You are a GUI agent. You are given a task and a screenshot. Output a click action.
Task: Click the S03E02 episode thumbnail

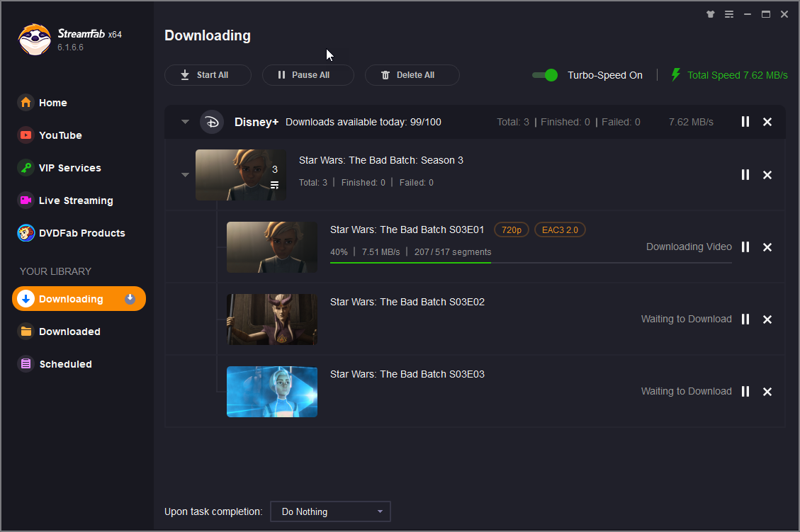coord(272,319)
